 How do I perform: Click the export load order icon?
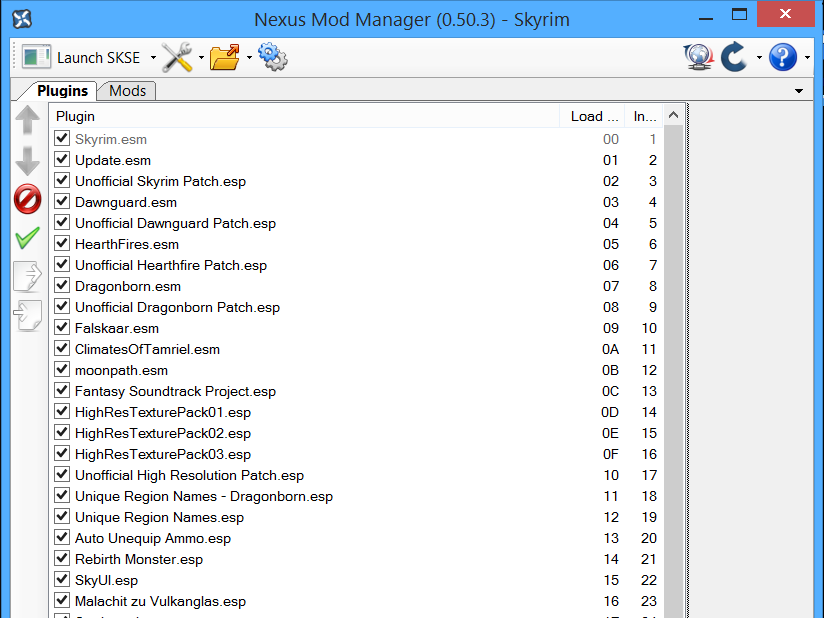point(28,276)
